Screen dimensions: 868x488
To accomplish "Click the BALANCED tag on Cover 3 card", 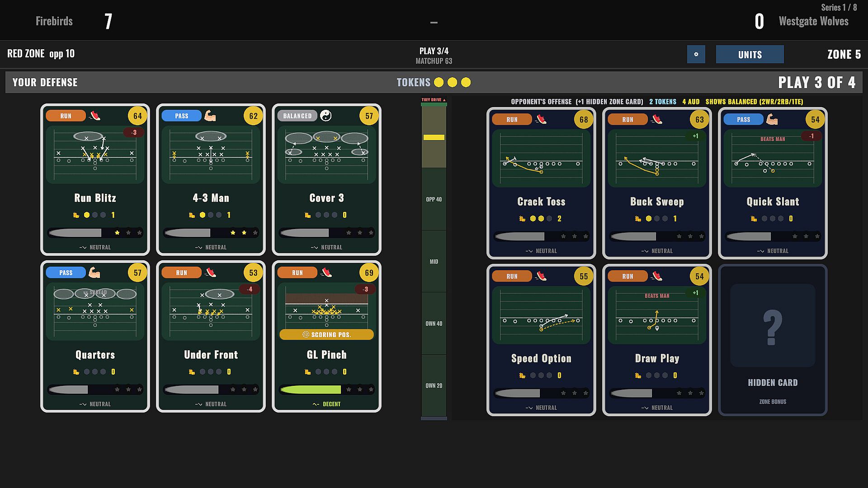I will 297,116.
